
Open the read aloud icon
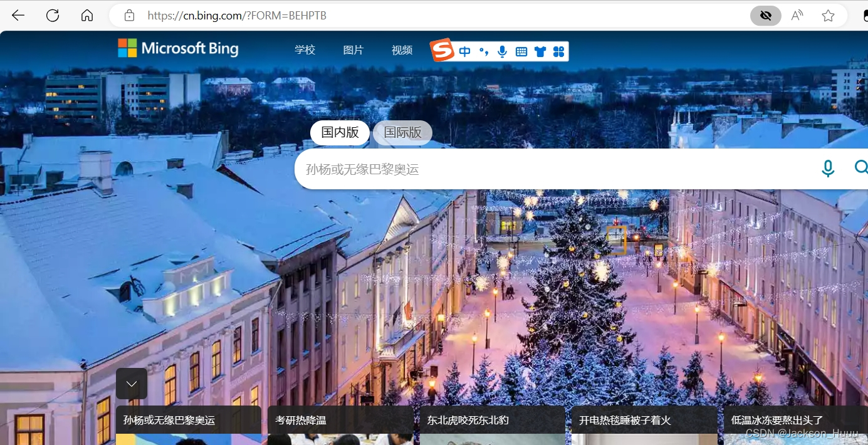797,15
